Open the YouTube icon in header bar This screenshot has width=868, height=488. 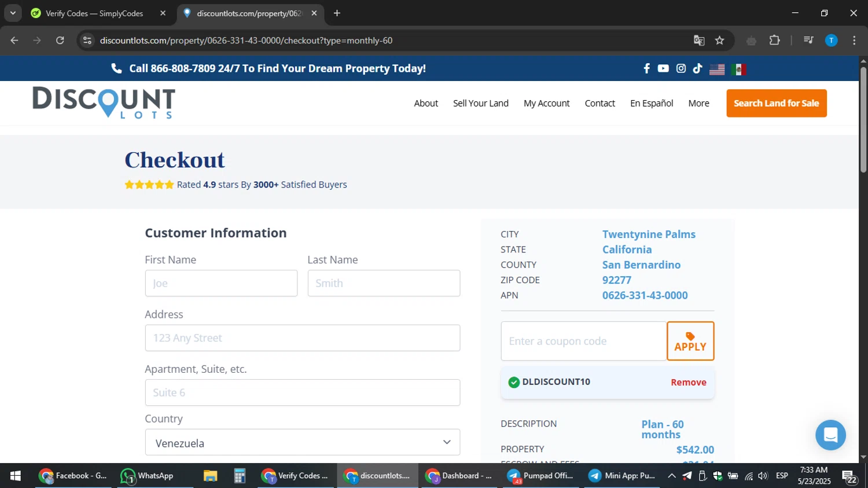663,68
